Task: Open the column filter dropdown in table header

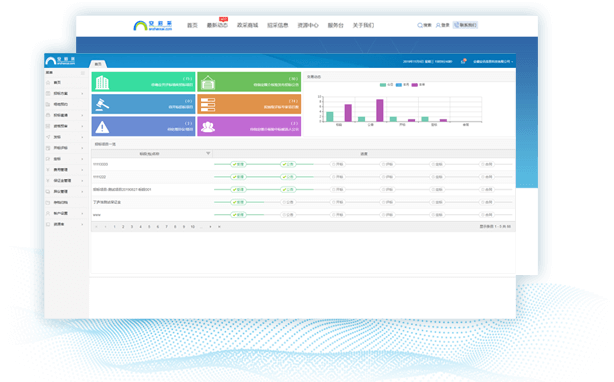Action: tap(208, 153)
